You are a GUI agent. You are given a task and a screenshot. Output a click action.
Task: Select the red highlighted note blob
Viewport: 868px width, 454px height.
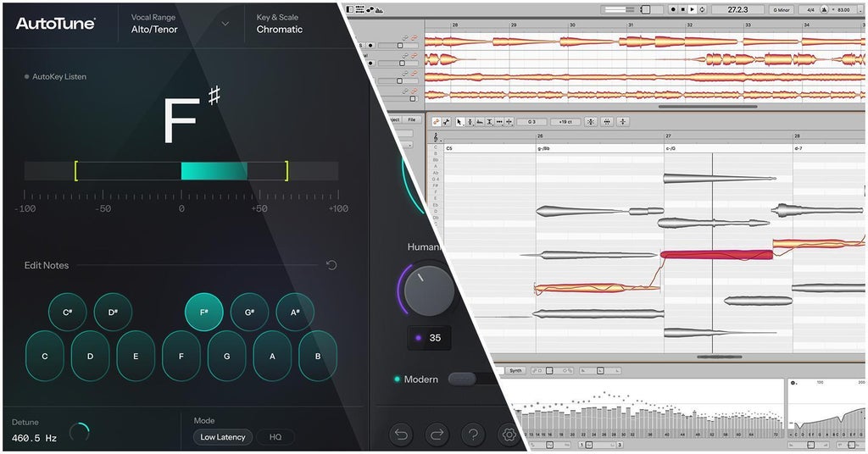pos(716,255)
